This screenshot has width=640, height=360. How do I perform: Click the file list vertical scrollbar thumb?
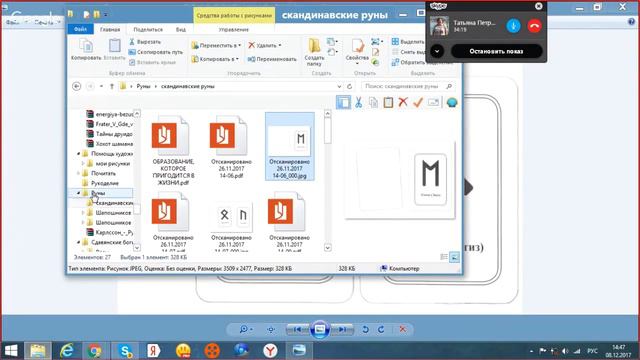click(328, 131)
